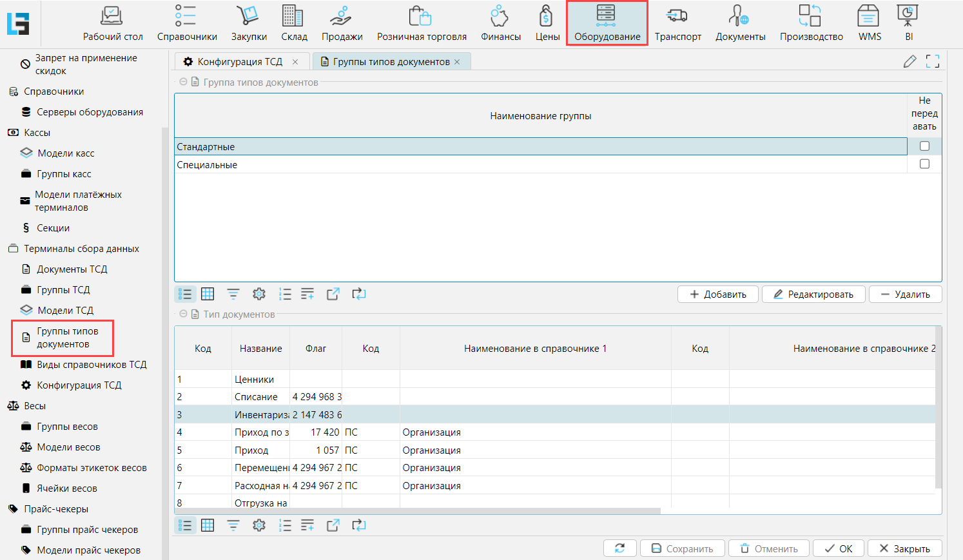The width and height of the screenshot is (963, 560).
Task: Check 'Не передавать' for Специальные row
Action: (x=924, y=164)
